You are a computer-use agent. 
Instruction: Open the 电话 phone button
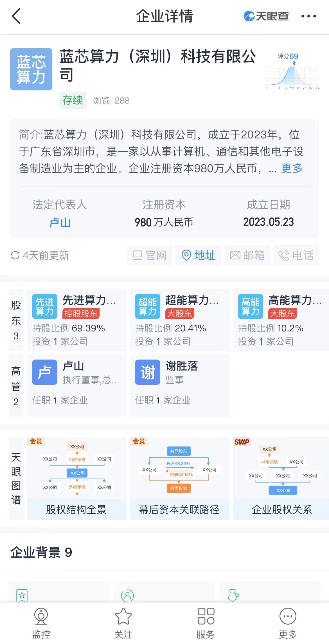(296, 255)
